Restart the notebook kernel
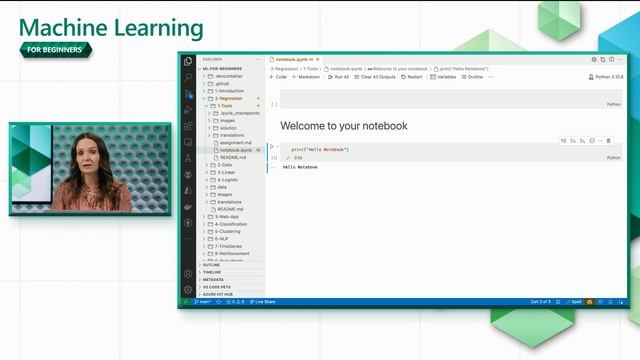 [x=411, y=77]
